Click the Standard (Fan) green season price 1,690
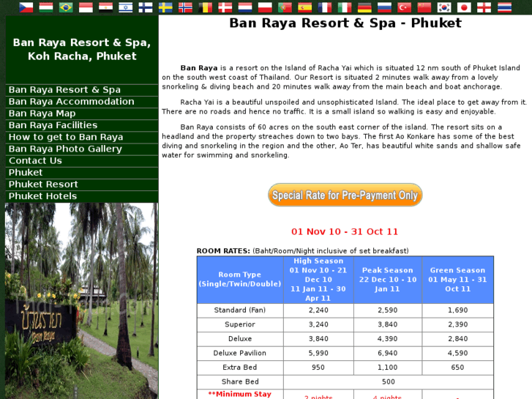 (457, 310)
